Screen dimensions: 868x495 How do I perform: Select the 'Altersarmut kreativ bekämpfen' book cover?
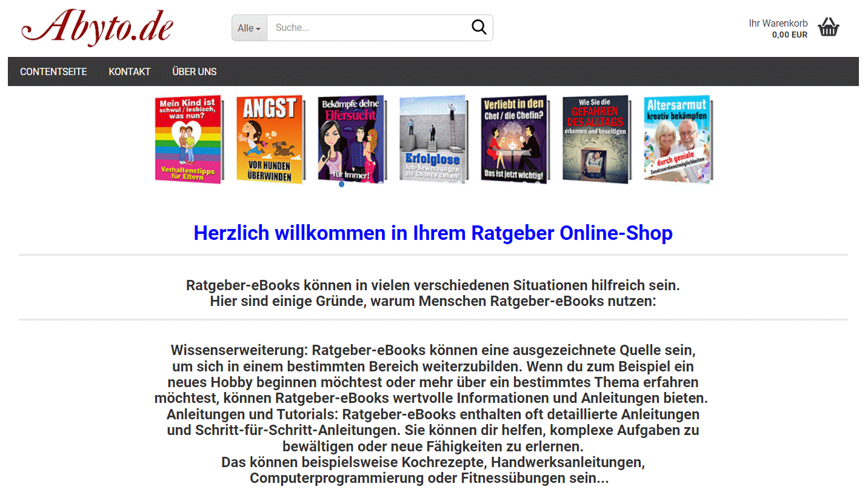point(677,139)
